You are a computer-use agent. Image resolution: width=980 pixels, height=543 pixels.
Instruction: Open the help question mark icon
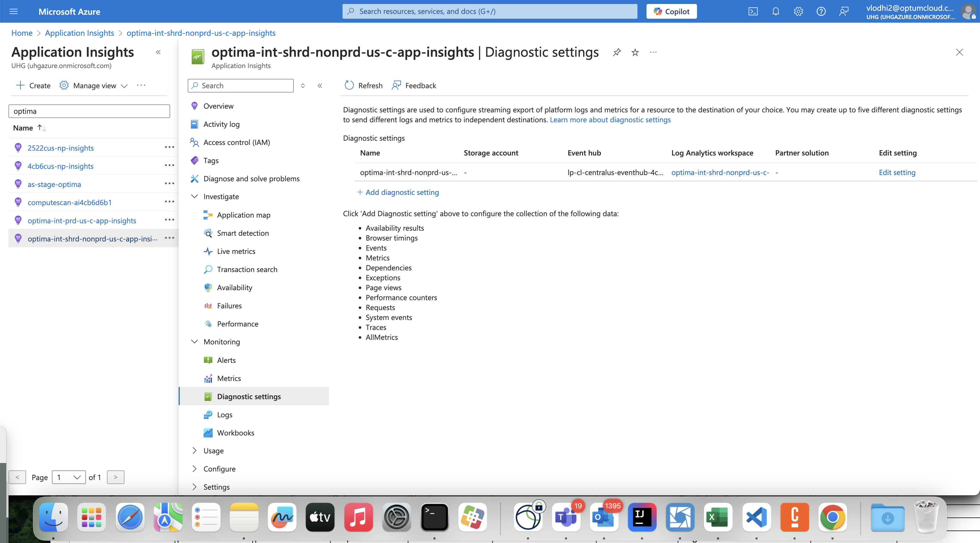821,11
